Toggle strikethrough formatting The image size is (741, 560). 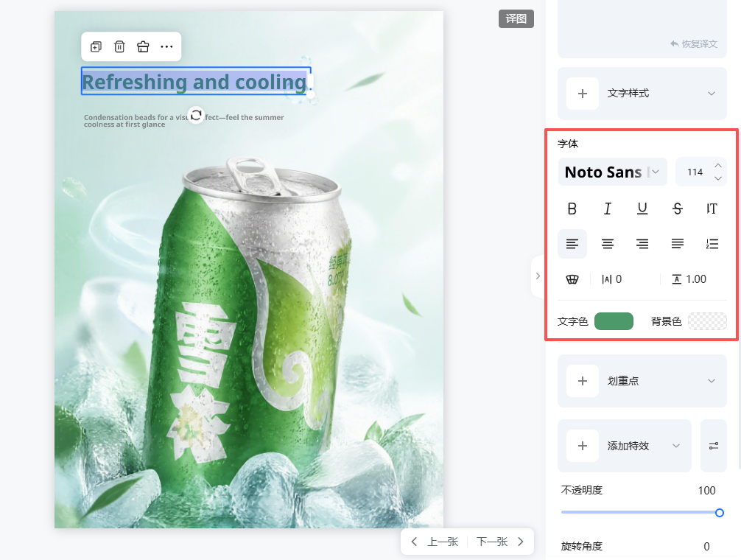click(677, 209)
